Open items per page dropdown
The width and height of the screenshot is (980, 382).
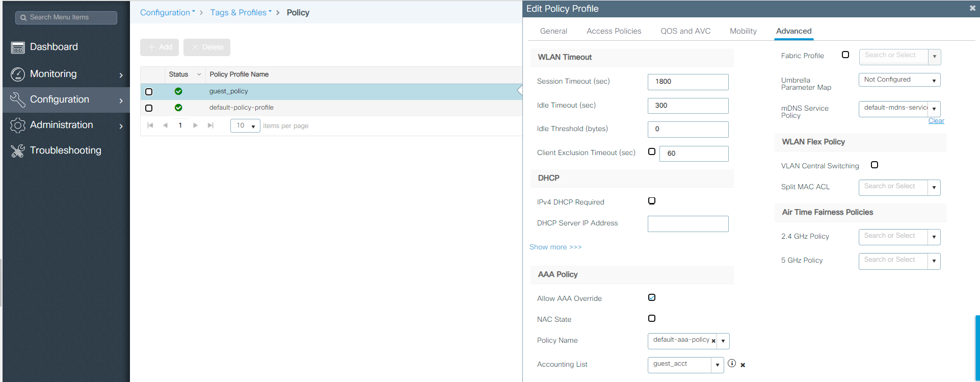point(245,125)
